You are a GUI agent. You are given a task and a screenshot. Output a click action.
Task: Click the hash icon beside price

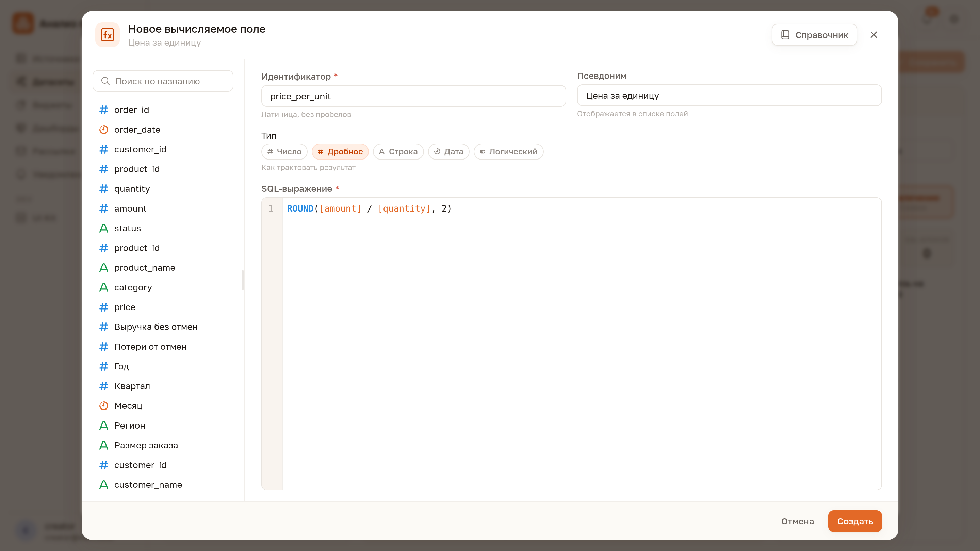103,307
